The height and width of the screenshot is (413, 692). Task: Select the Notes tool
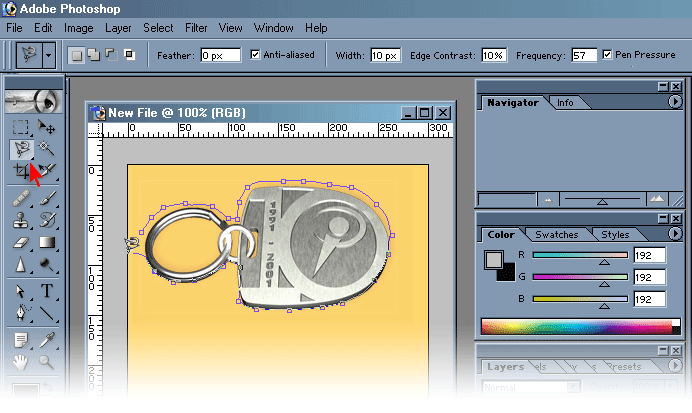pos(20,340)
